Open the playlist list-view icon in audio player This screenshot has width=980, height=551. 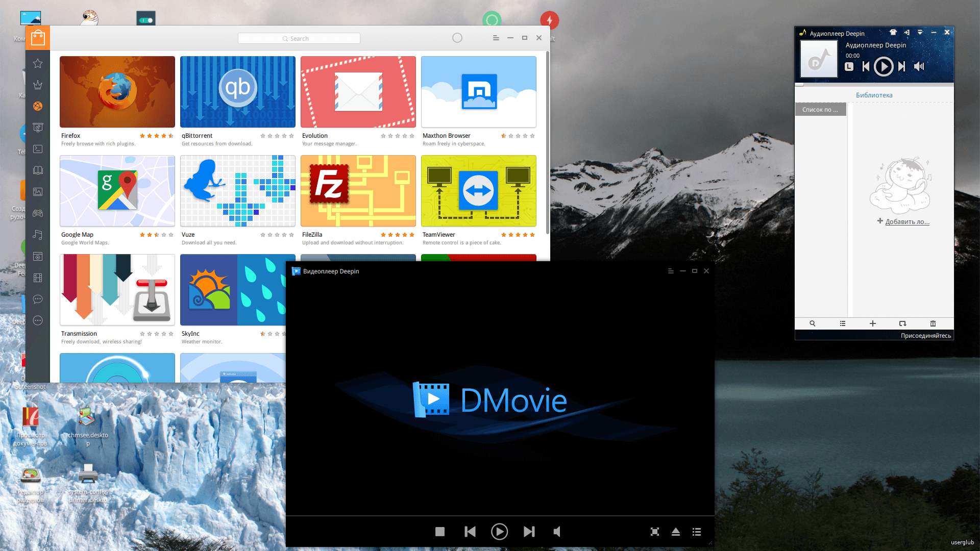(843, 323)
